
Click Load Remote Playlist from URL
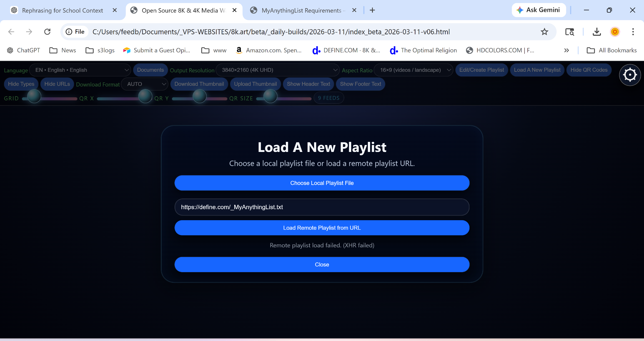(x=322, y=228)
